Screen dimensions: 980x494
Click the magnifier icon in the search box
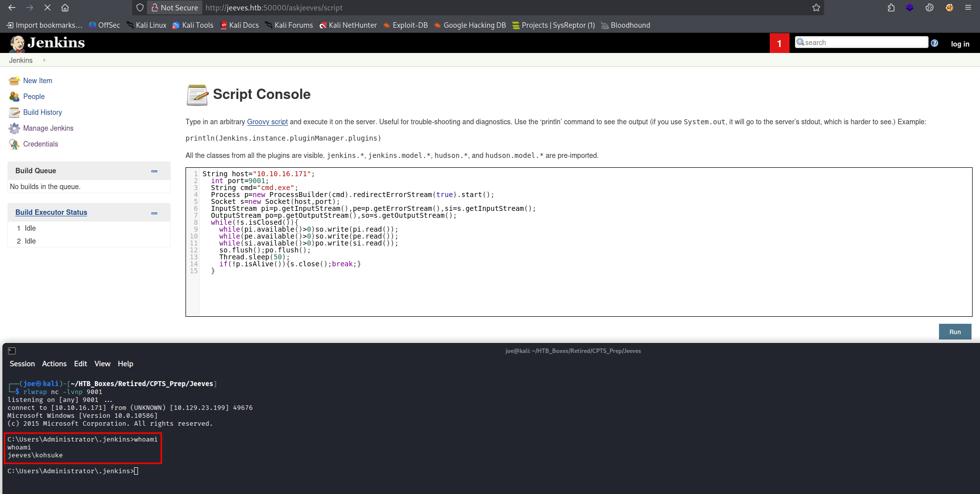point(800,42)
